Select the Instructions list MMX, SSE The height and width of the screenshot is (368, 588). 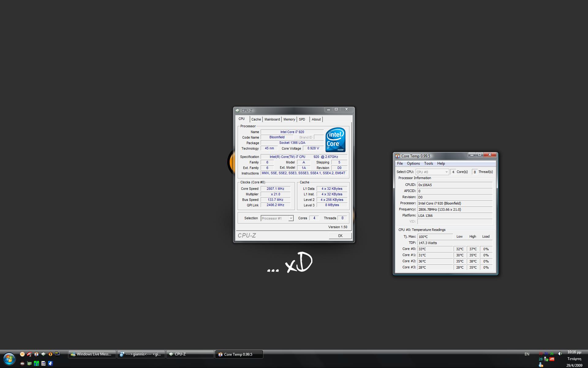coord(304,173)
